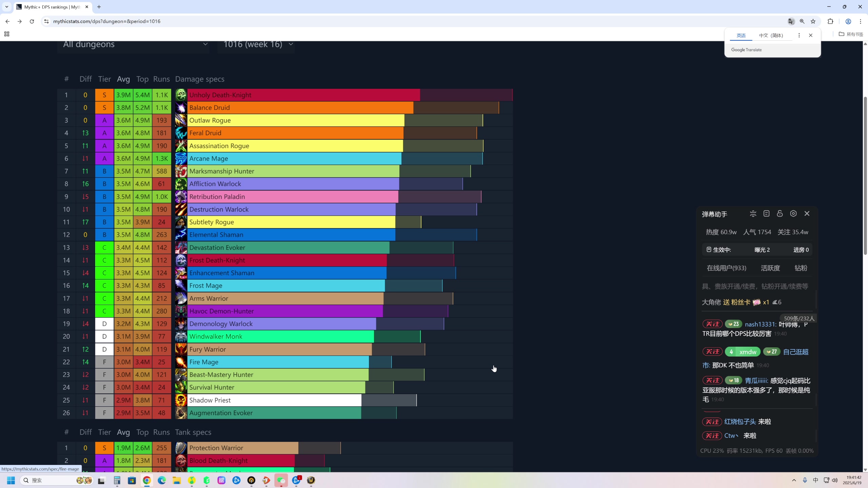The height and width of the screenshot is (488, 868).
Task: Click the Enhancement Shaman blue bar
Action: [x=287, y=273]
